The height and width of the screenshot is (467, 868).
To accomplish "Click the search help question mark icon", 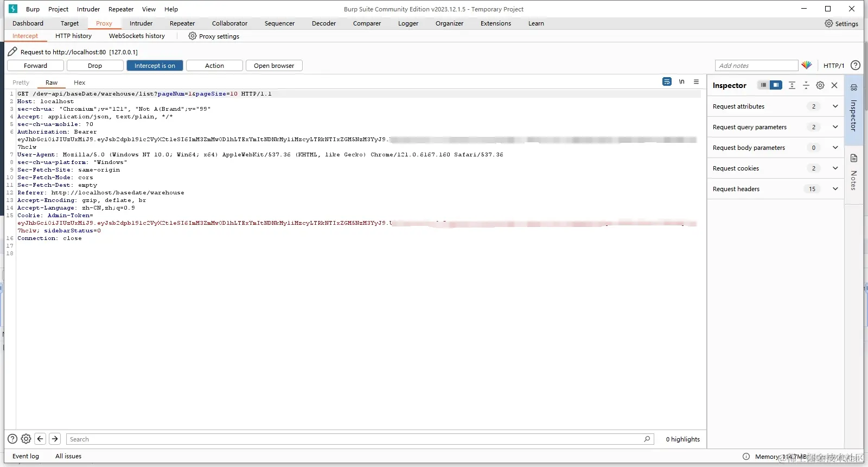I will tap(12, 439).
